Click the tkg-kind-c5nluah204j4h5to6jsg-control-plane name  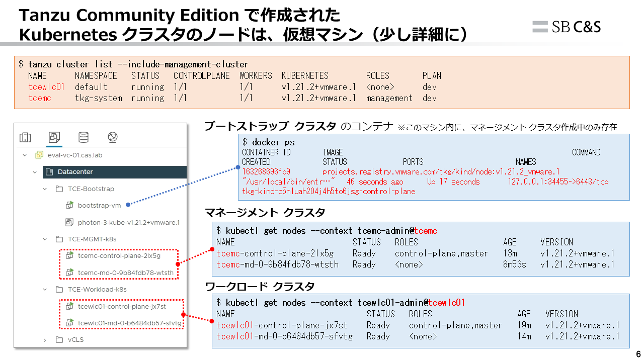coord(329,191)
